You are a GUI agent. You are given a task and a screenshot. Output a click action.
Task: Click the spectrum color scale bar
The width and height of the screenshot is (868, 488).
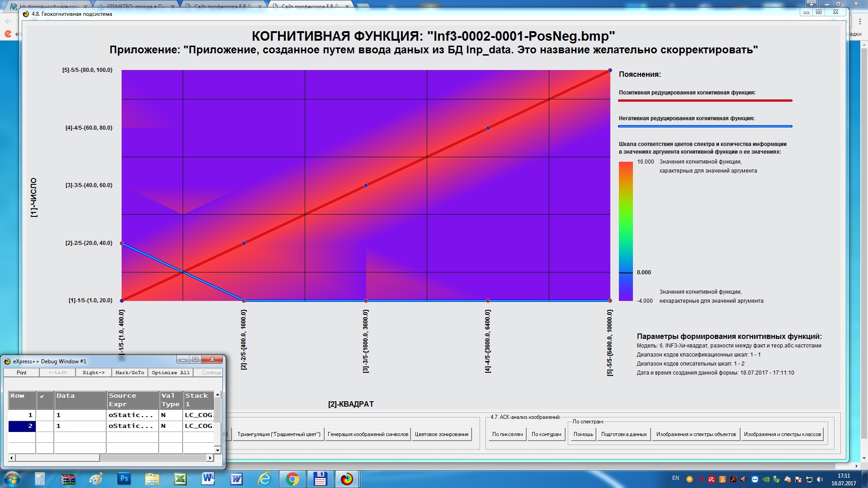point(626,231)
